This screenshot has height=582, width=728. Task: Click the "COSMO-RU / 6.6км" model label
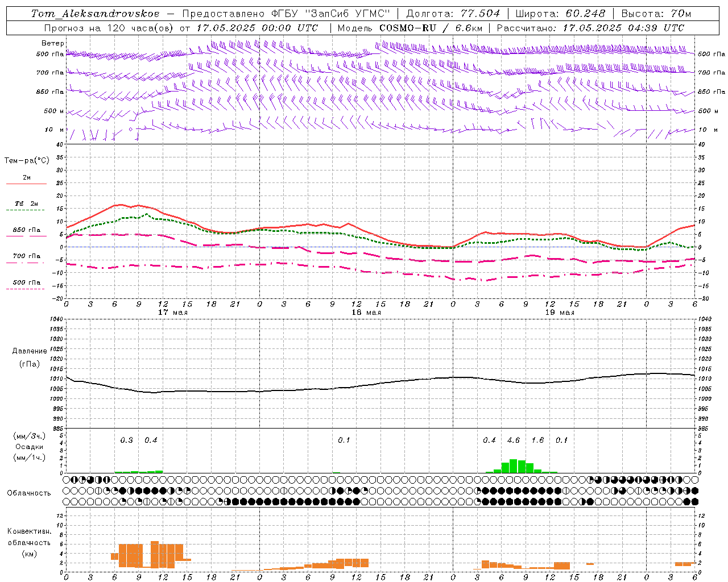tap(431, 28)
